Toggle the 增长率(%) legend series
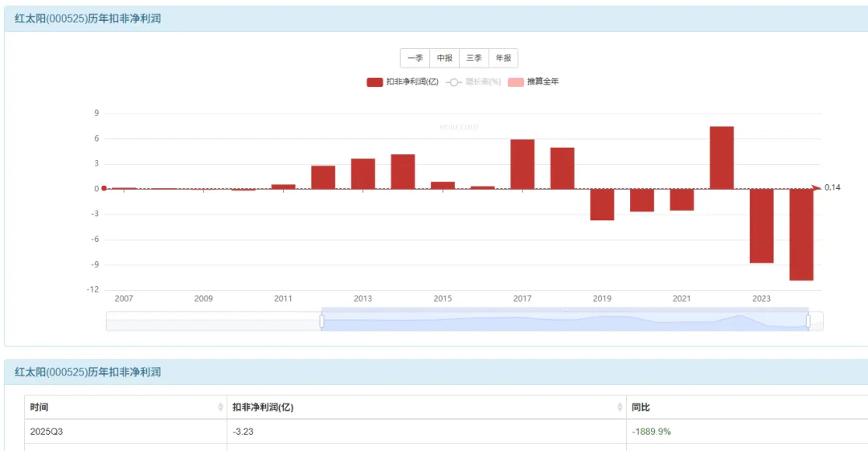The image size is (868, 451). (473, 82)
